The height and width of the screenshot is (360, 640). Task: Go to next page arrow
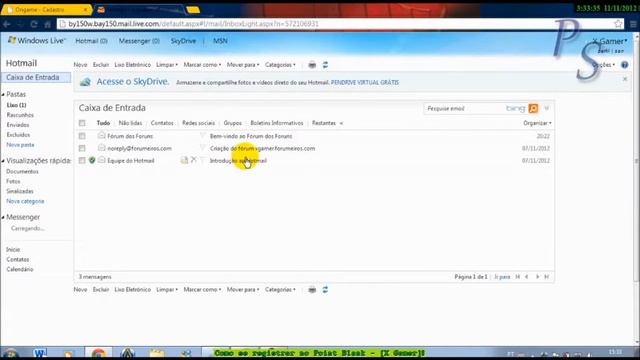tap(537, 277)
